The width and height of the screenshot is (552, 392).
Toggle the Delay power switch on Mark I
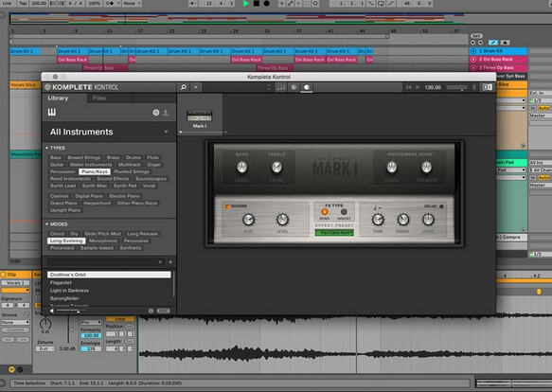442,206
